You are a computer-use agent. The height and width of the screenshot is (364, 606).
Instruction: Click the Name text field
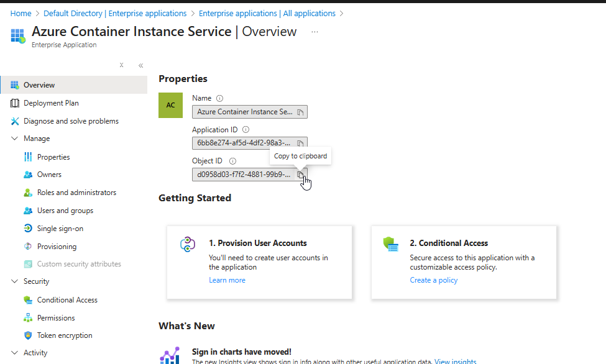pyautogui.click(x=250, y=112)
